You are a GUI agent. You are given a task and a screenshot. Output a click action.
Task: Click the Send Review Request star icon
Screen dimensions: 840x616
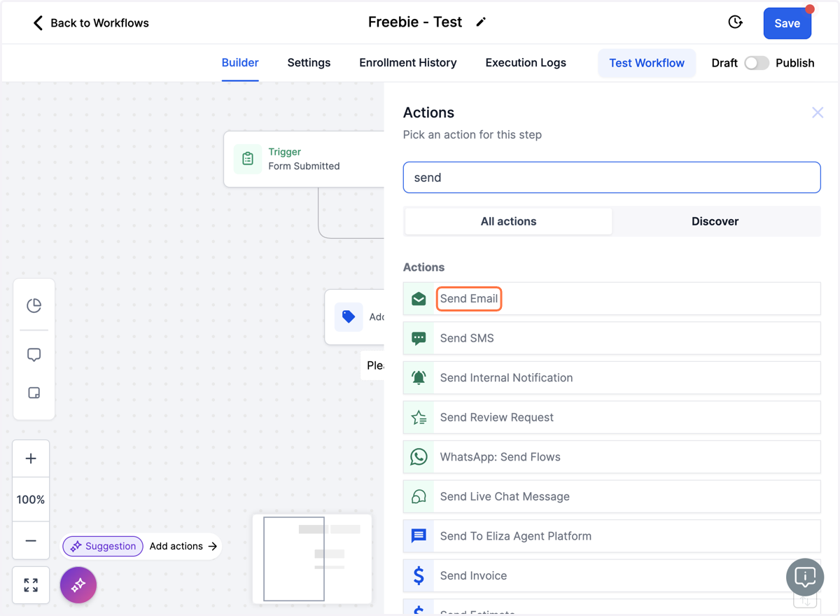pyautogui.click(x=419, y=418)
